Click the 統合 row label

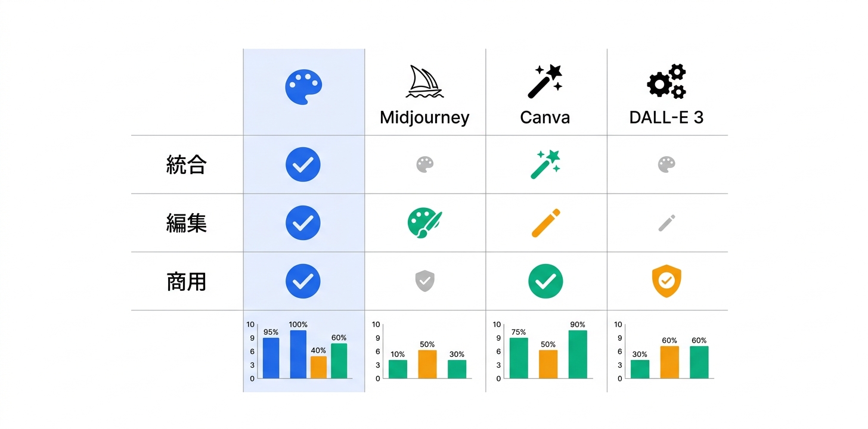coord(186,165)
